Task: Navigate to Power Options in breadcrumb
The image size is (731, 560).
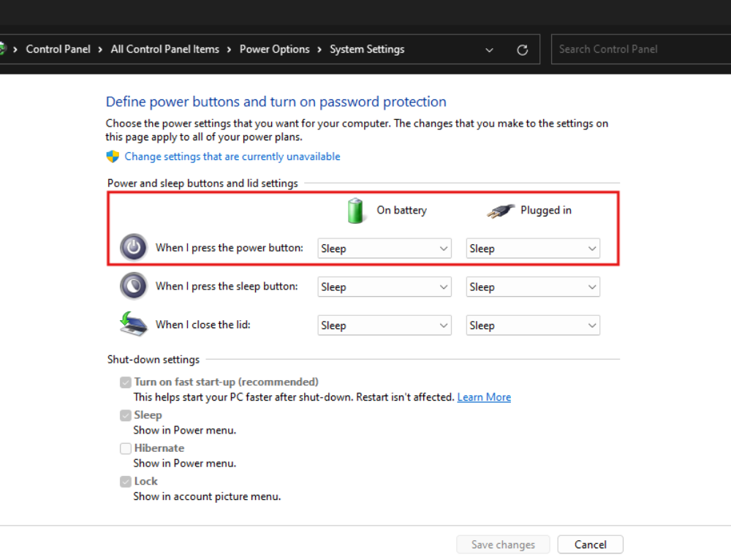Action: [x=275, y=49]
